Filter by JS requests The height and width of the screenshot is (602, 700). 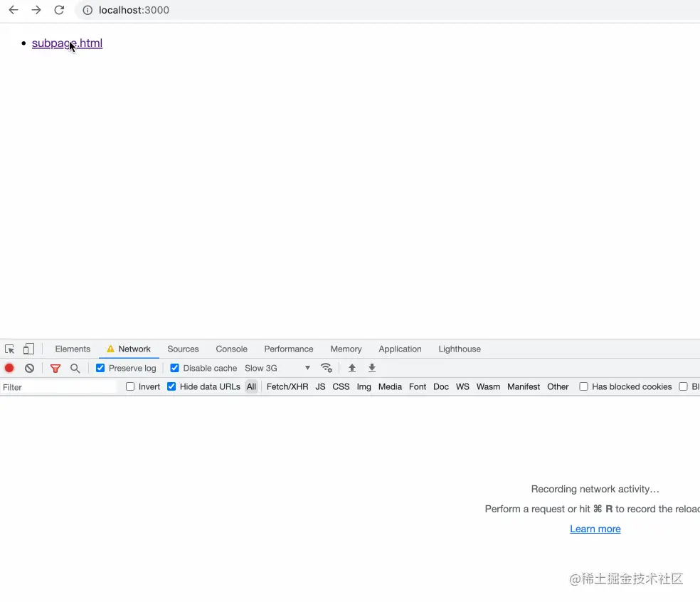[320, 386]
